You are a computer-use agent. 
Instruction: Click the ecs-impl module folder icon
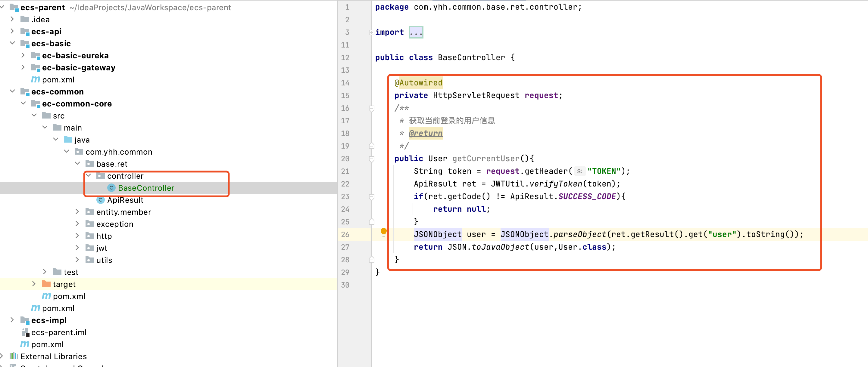pos(25,320)
